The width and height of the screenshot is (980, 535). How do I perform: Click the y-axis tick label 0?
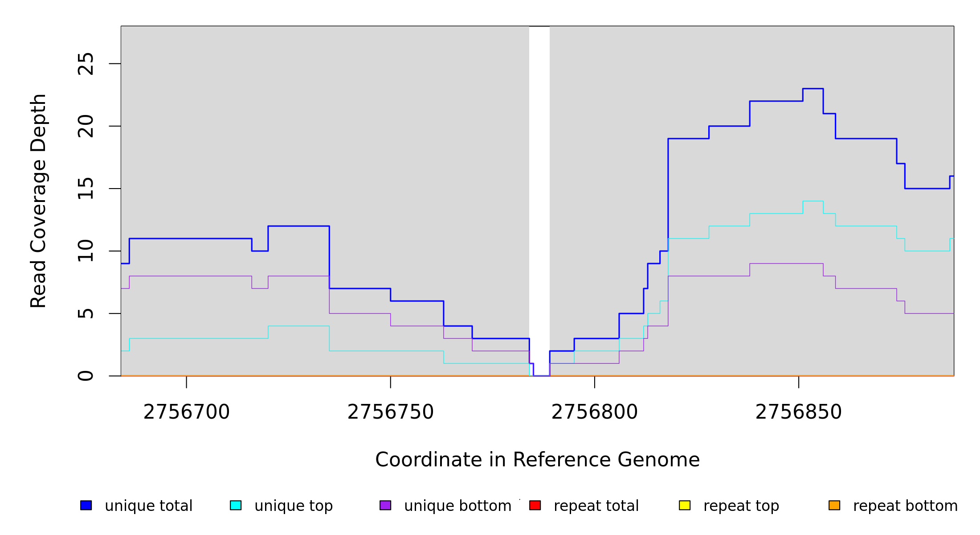coord(86,376)
